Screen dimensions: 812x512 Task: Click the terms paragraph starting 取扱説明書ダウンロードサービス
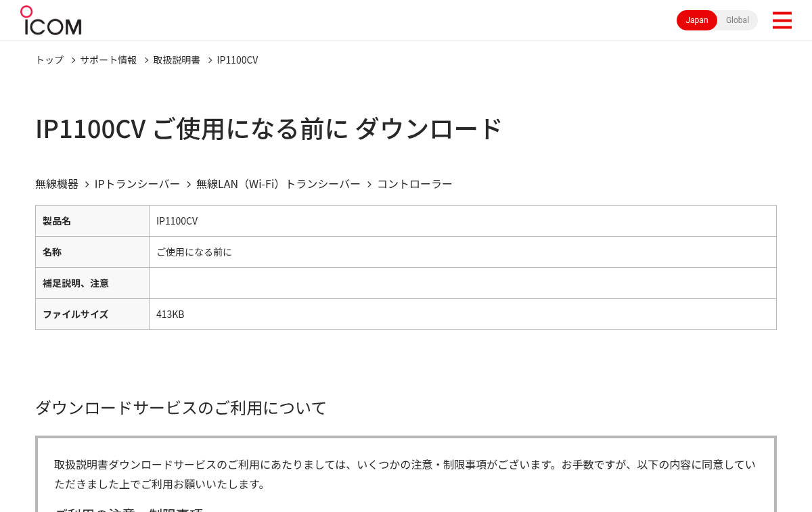pos(405,474)
